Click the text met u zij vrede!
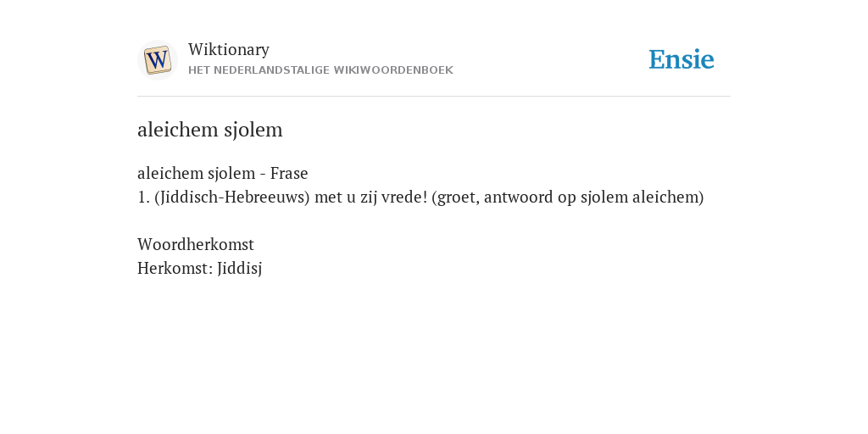 [371, 197]
